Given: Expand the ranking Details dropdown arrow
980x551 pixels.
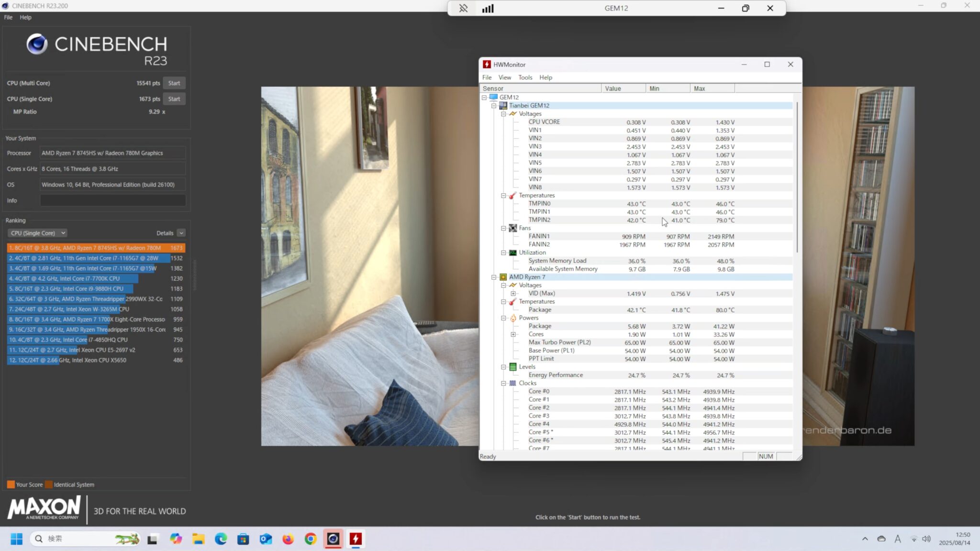Looking at the screenshot, I should click(x=181, y=233).
